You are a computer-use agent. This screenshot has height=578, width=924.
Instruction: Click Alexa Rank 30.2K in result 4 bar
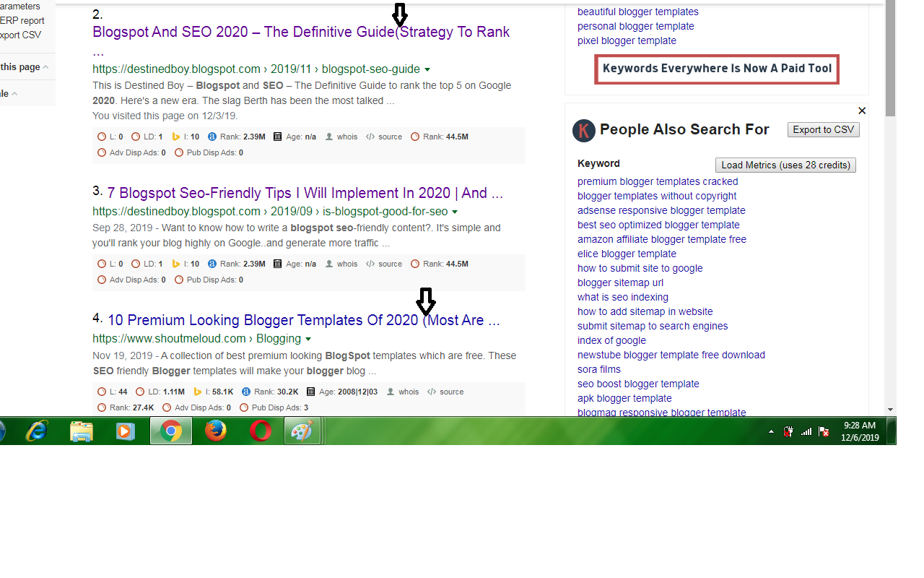pos(270,392)
